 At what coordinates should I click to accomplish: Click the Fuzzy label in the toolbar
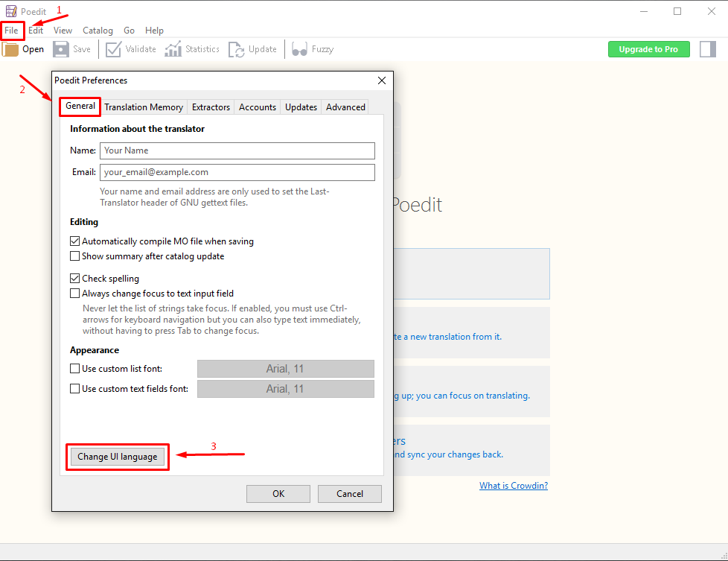point(322,50)
